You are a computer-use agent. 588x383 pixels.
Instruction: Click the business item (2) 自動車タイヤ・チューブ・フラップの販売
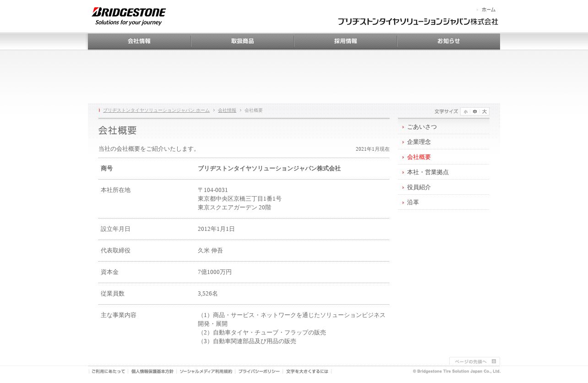coord(262,333)
